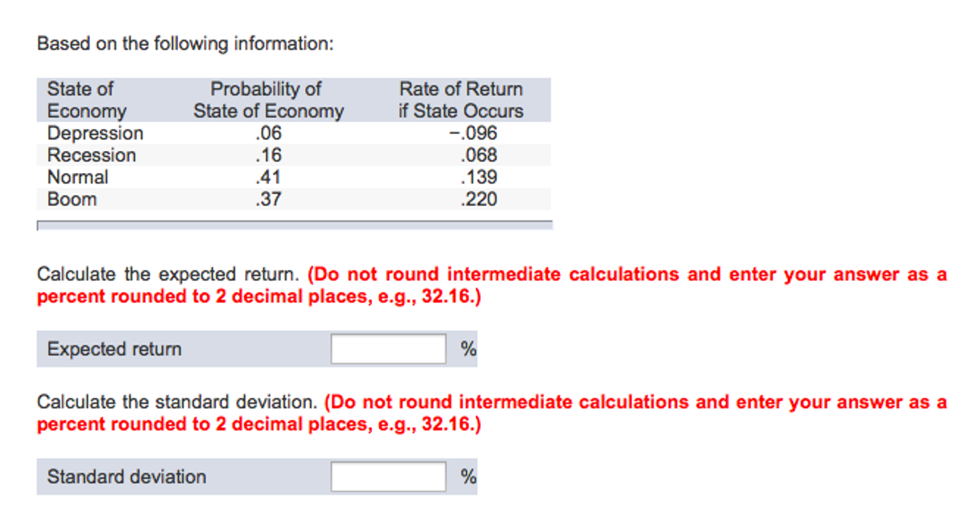This screenshot has width=980, height=520.
Task: Click the Recession return value .068
Action: [x=479, y=155]
